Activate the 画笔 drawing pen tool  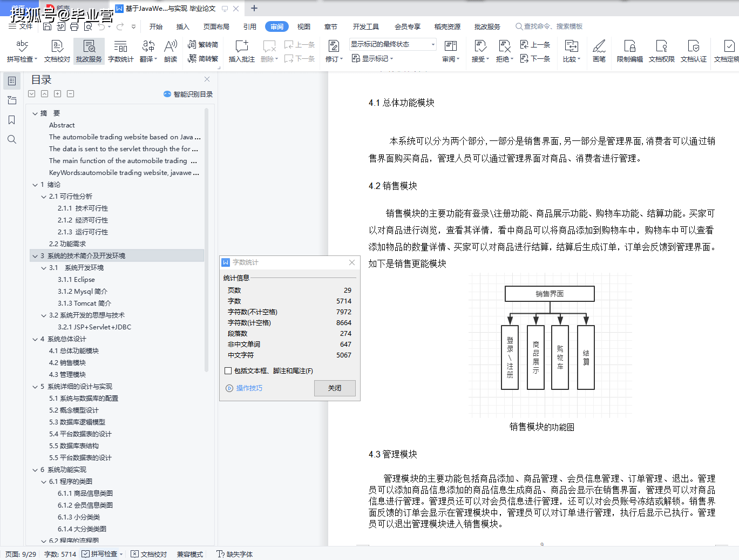point(599,51)
